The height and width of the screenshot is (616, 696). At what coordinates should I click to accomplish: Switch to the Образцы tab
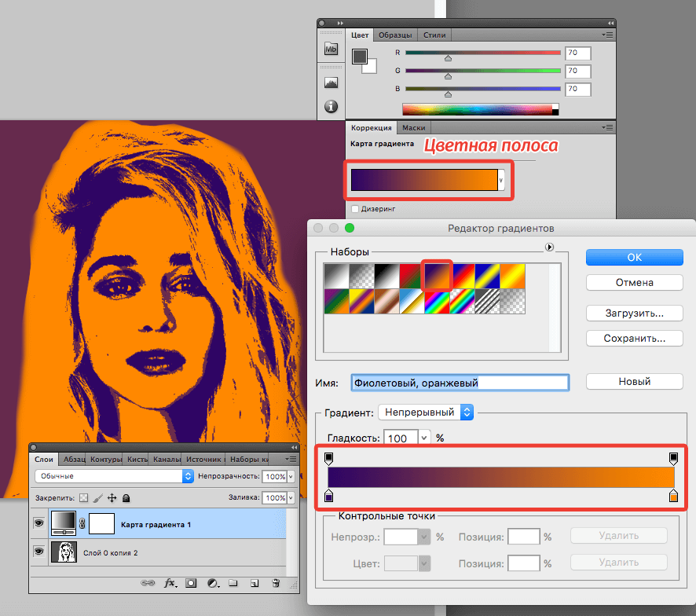pos(394,35)
